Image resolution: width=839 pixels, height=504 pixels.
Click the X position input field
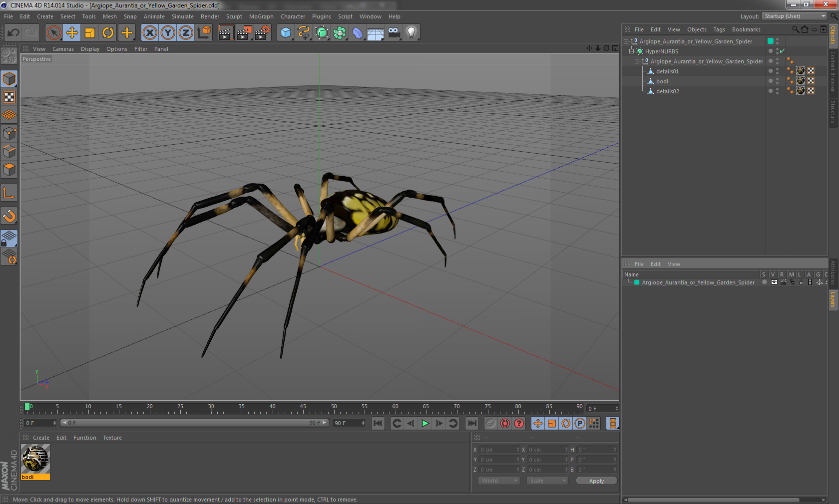[x=498, y=450]
